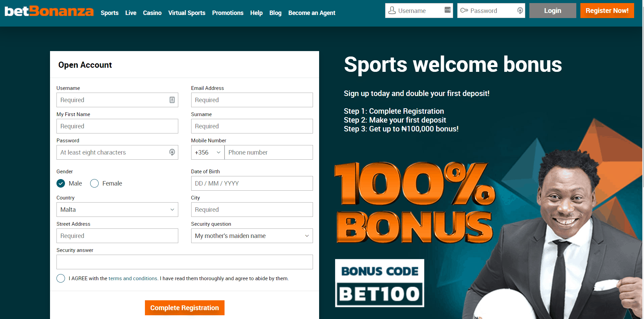Click the 'Sports welcome bonus' heading
Screen dimensions: 644x319
coord(453,64)
